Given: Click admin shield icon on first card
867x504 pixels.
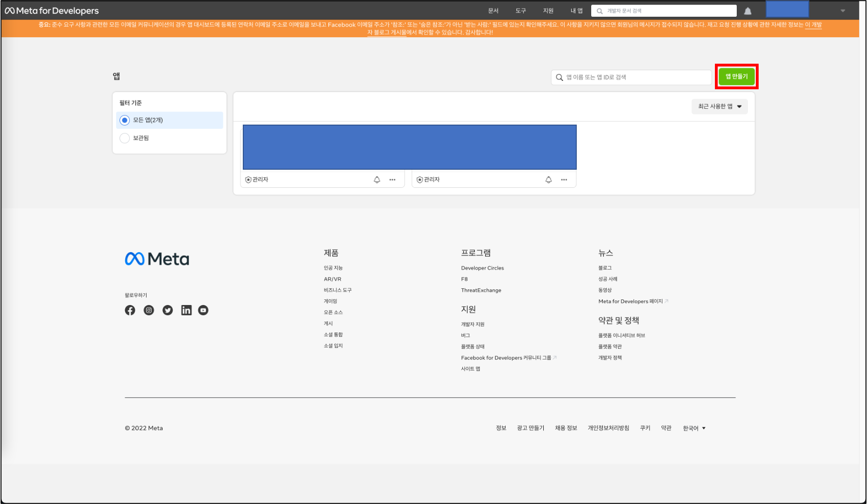Looking at the screenshot, I should [248, 179].
